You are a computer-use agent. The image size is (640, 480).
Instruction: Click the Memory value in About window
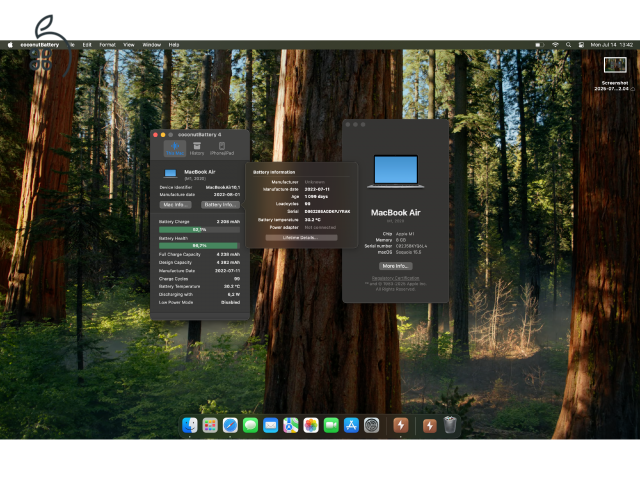point(401,240)
